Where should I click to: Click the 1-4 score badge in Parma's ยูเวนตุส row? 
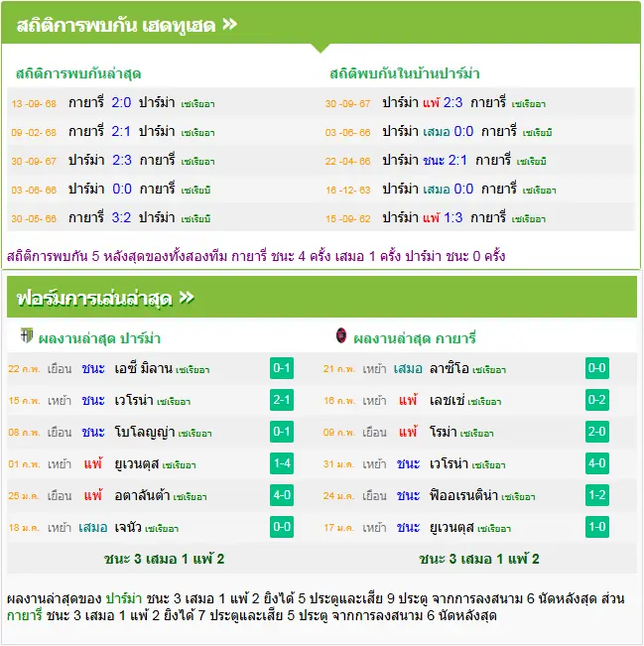(x=282, y=463)
